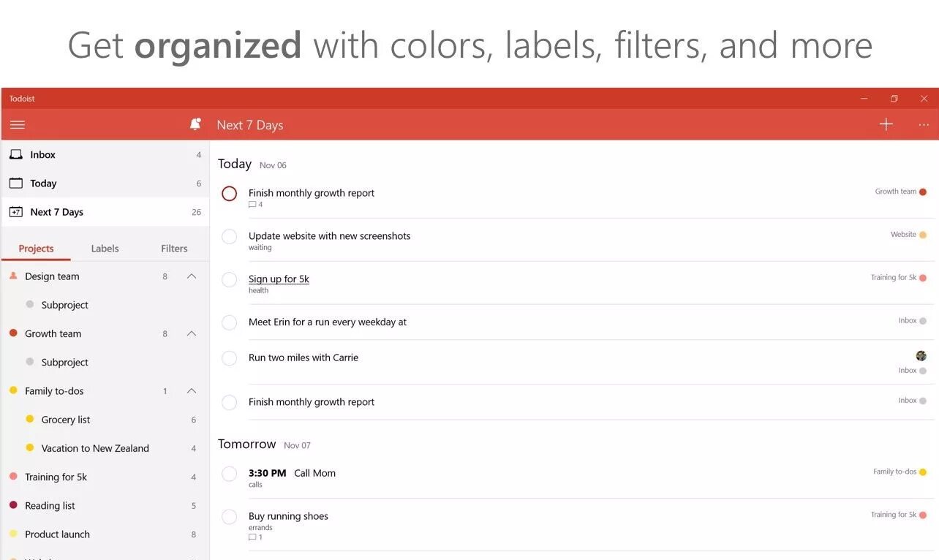
Task: Switch to the Filters tab
Action: 174,249
